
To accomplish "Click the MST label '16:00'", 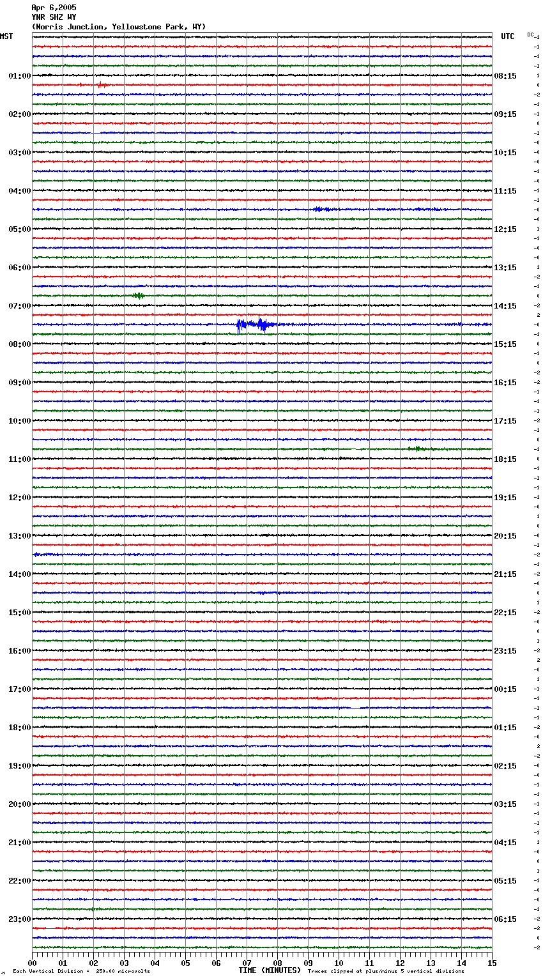I will pyautogui.click(x=20, y=651).
